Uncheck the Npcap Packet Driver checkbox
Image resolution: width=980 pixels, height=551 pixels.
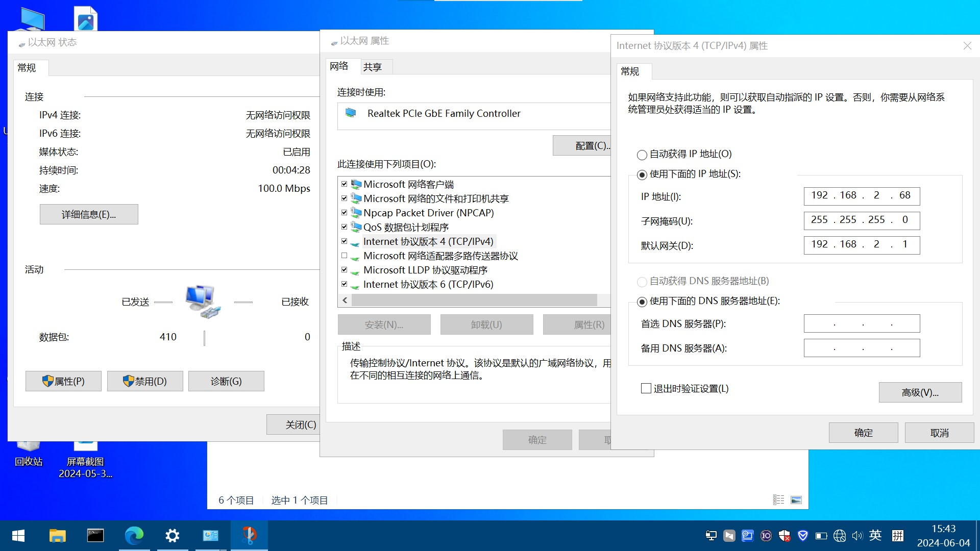pos(345,213)
